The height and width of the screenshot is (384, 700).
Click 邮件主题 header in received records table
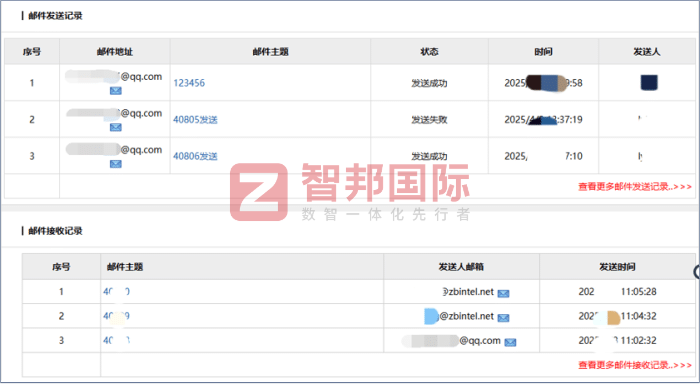coord(125,267)
